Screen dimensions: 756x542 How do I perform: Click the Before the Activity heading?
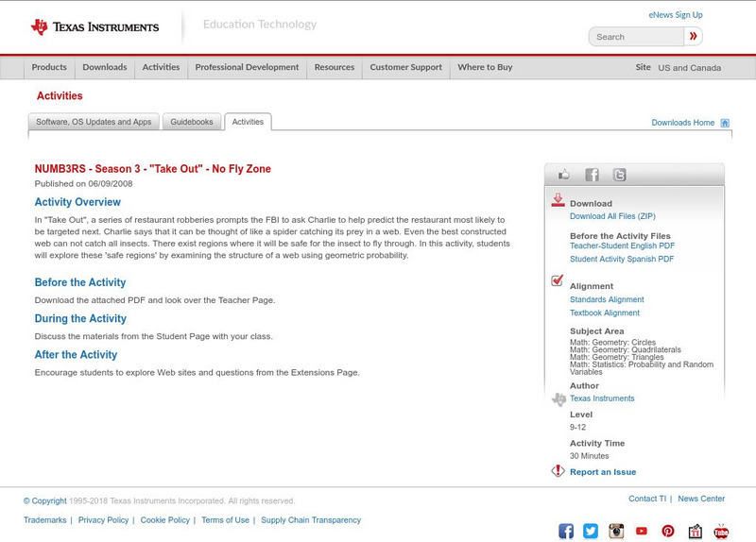point(80,282)
